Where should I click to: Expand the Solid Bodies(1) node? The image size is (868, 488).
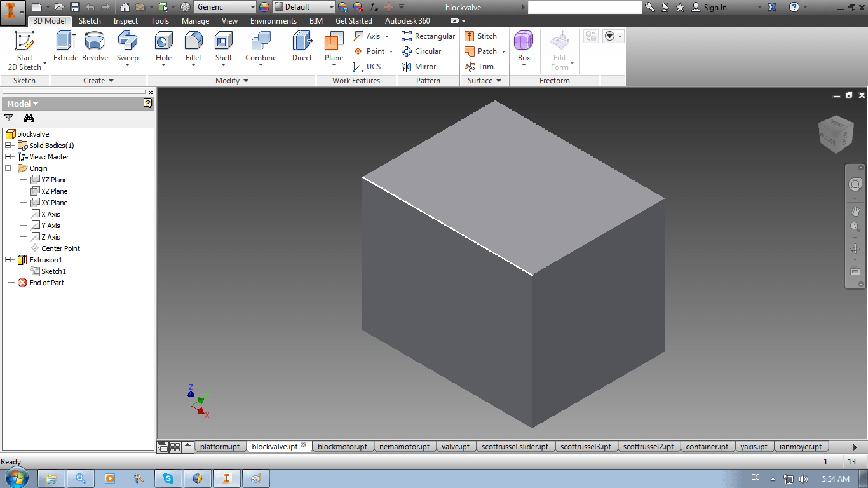click(8, 146)
